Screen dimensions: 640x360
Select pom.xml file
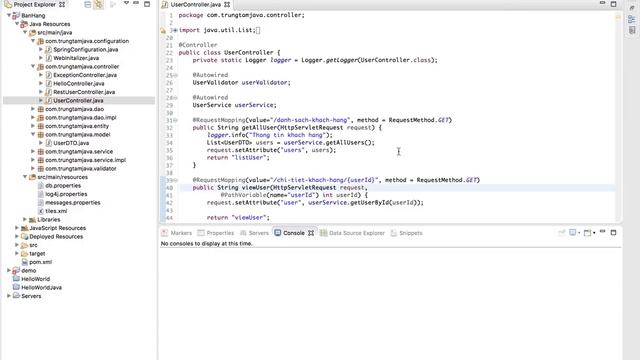pyautogui.click(x=40, y=262)
